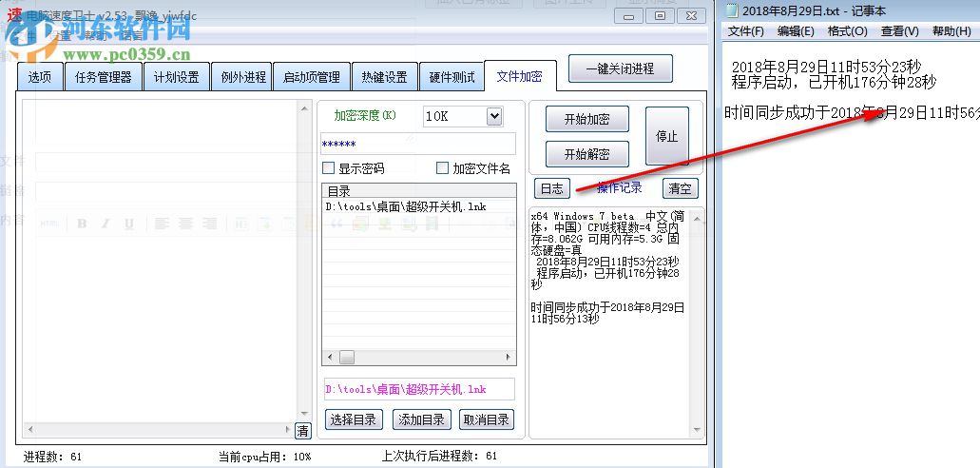
Task: Open the 启动项管理 tab
Action: point(311,78)
